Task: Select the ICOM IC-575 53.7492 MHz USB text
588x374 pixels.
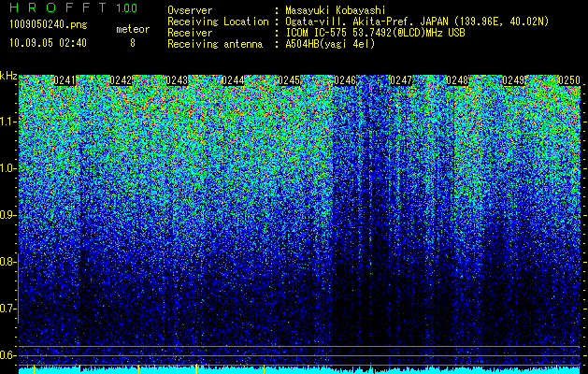Action: (375, 33)
